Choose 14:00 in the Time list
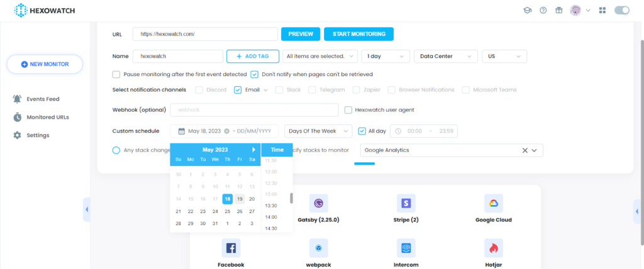The height and width of the screenshot is (269, 644). [271, 217]
